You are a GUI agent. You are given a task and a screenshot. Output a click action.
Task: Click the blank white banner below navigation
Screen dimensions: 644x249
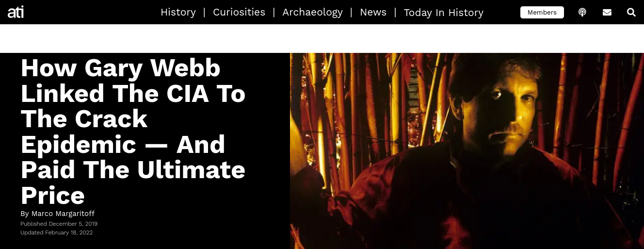pos(322,38)
